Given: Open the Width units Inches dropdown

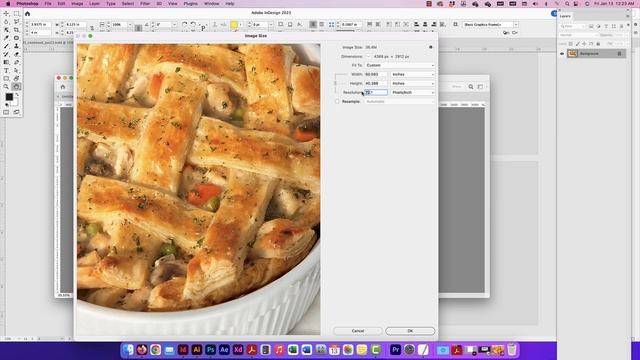Looking at the screenshot, I should click(x=413, y=74).
